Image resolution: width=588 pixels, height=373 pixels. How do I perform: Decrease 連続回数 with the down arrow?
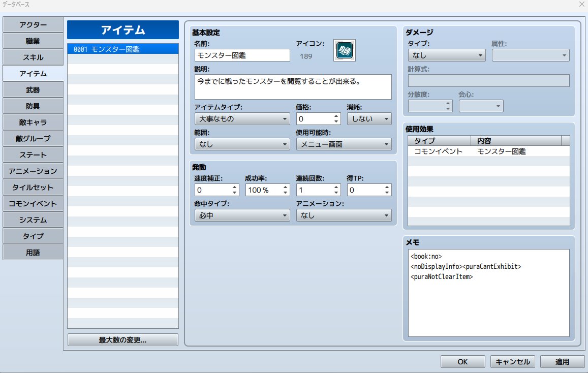(x=336, y=193)
